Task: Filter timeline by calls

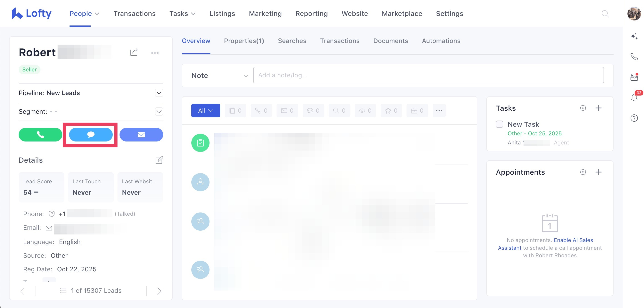Action: pos(261,111)
